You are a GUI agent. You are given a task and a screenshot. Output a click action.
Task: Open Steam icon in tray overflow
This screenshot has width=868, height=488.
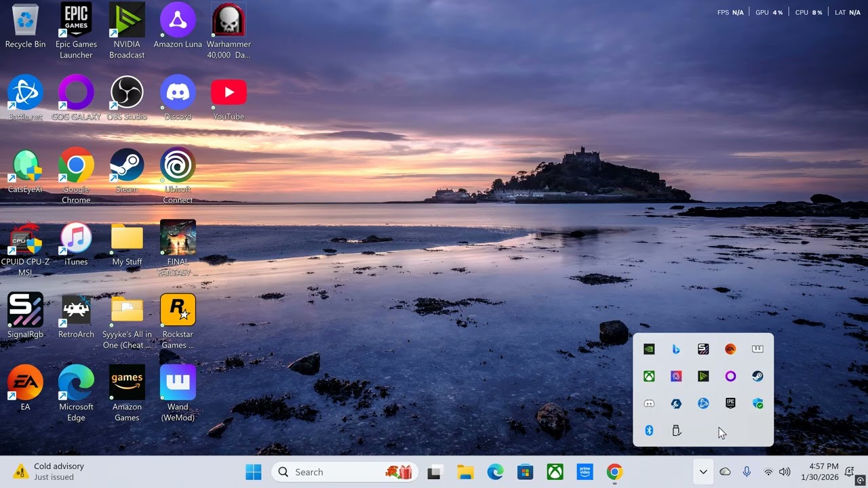pyautogui.click(x=757, y=376)
